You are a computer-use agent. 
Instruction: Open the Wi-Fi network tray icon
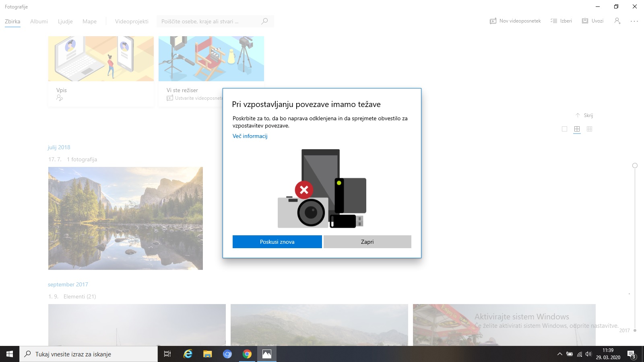click(x=580, y=354)
